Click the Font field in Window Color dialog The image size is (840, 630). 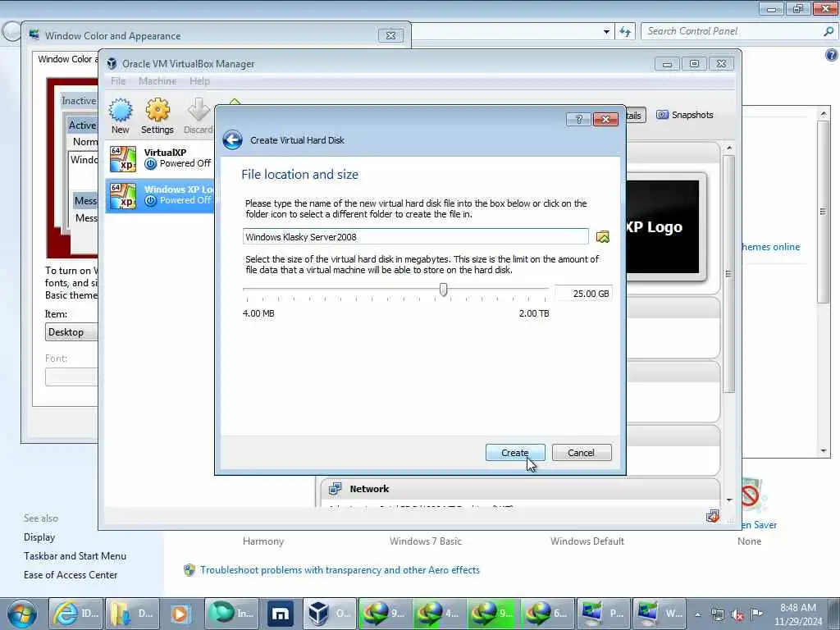[72, 377]
